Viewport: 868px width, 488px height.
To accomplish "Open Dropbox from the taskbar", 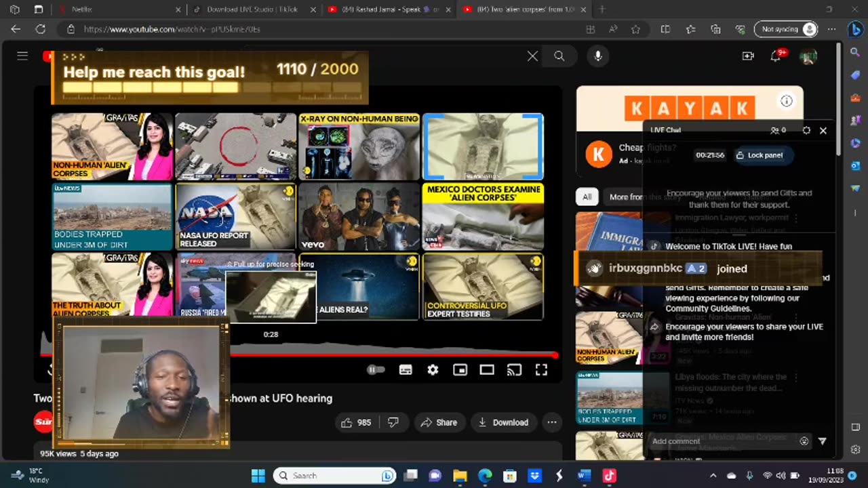I will [x=534, y=476].
